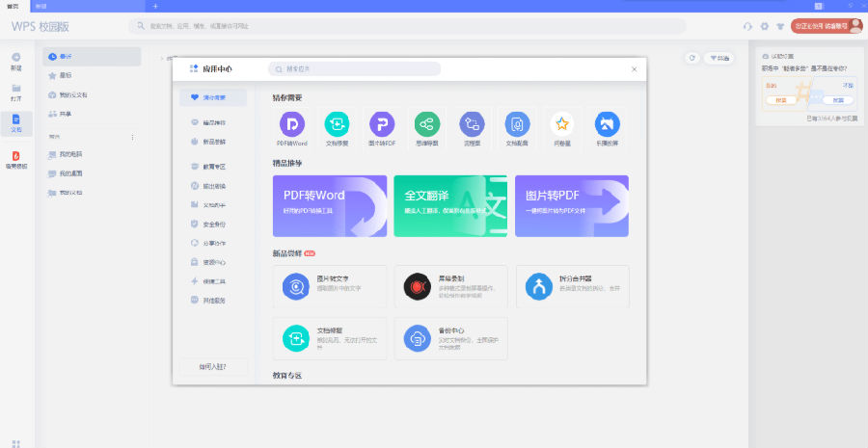This screenshot has width=868, height=448.
Task: Open the blue microphone document voice icon
Action: click(517, 124)
